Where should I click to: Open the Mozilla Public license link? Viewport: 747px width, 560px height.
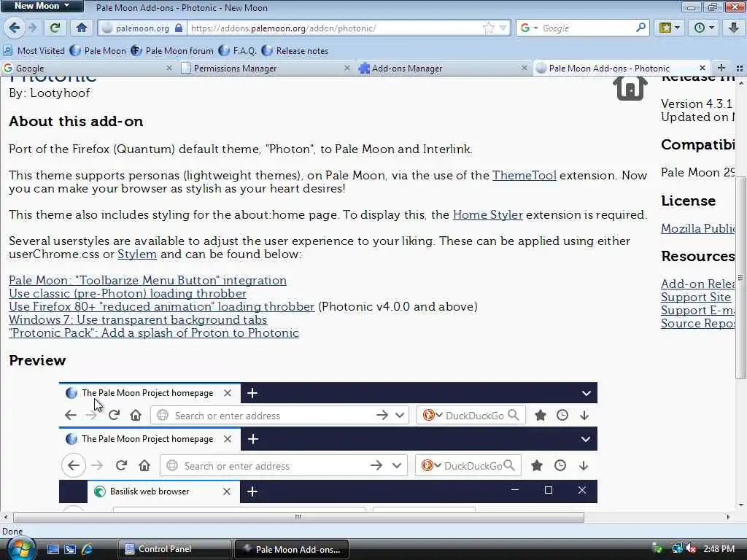pos(697,228)
